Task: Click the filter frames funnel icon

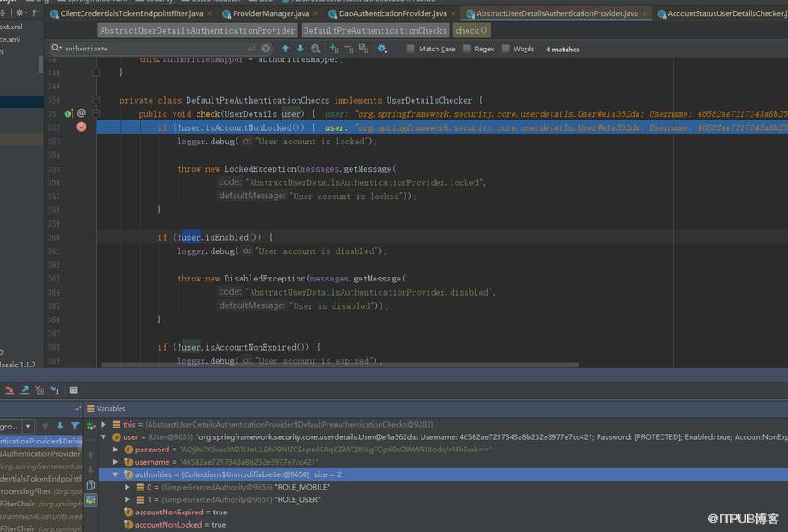Action: (75, 426)
